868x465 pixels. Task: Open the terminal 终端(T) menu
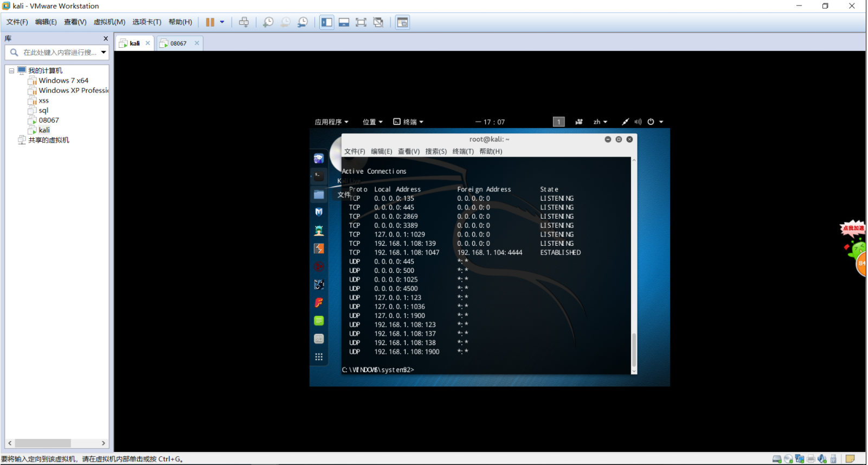pyautogui.click(x=463, y=151)
